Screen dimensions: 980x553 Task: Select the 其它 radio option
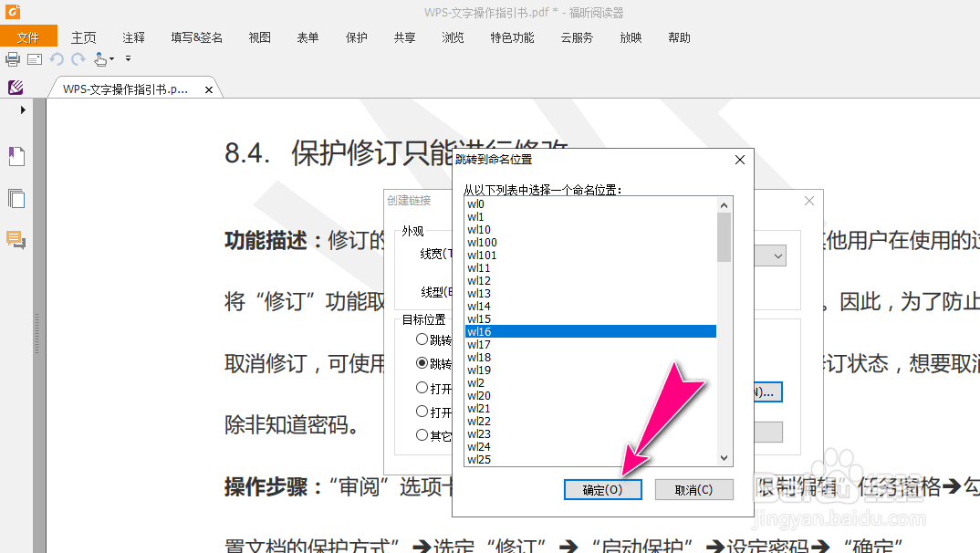[x=422, y=435]
